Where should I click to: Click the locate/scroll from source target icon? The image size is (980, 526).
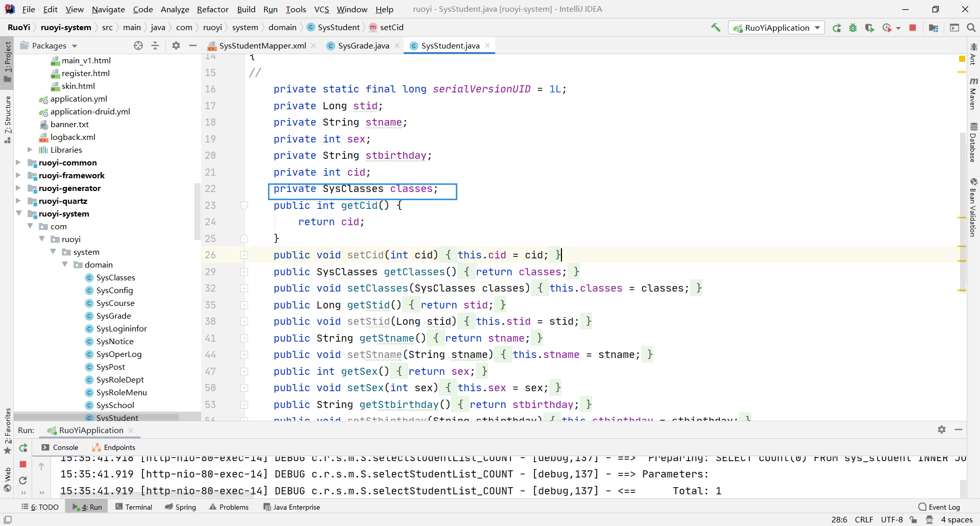(x=138, y=46)
